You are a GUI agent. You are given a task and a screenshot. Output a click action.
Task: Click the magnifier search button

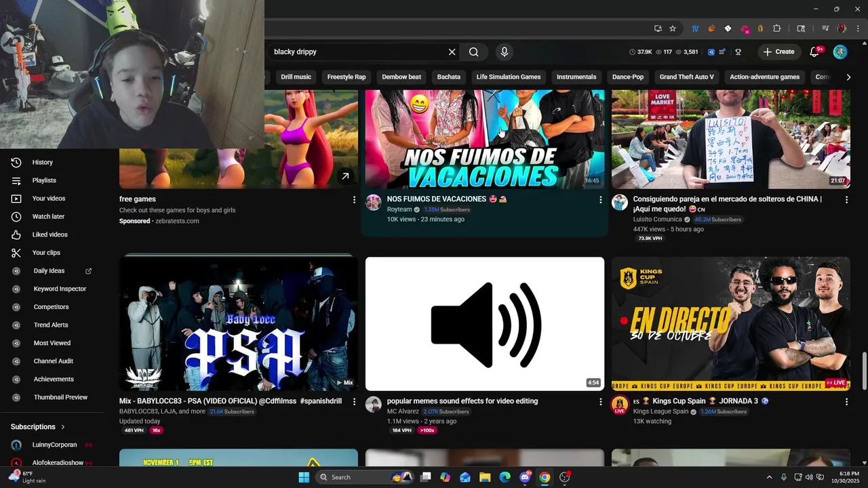[474, 52]
